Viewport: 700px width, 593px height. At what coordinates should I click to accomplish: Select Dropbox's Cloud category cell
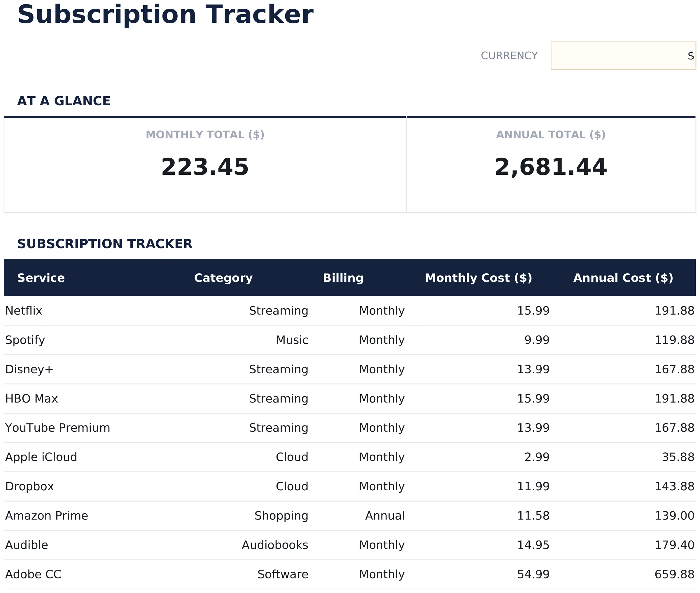coord(292,487)
